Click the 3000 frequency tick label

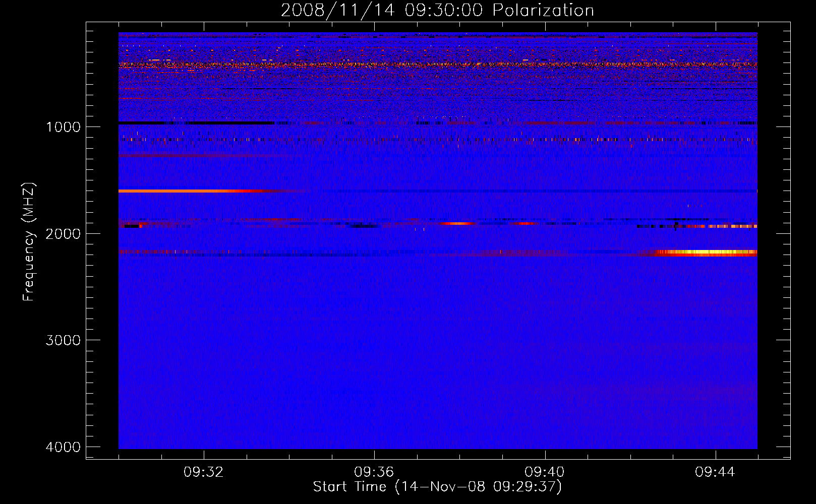(64, 340)
